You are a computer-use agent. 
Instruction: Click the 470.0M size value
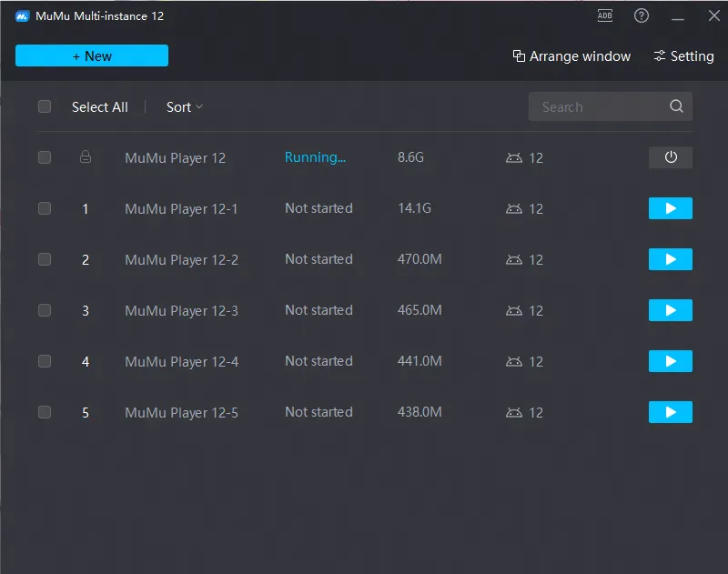click(x=420, y=259)
